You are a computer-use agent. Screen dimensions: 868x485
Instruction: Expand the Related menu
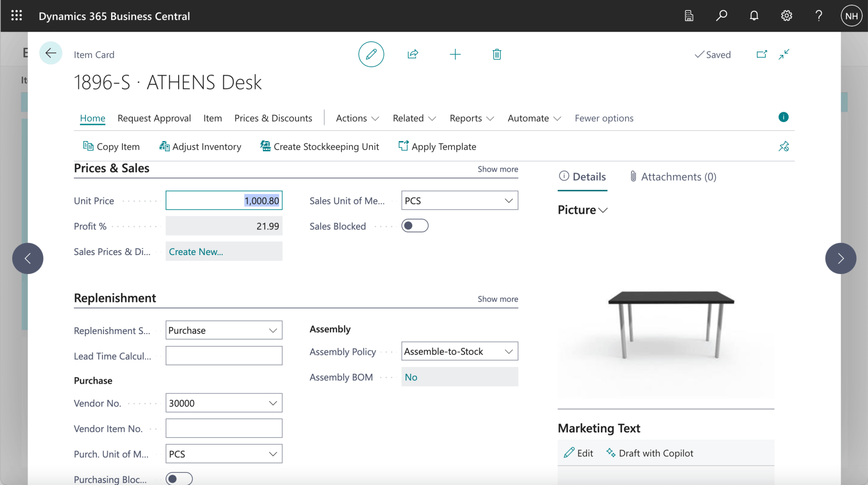(414, 118)
